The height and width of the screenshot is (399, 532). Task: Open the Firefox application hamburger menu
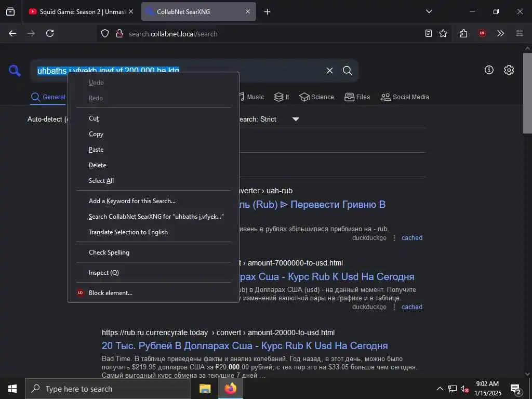(520, 33)
